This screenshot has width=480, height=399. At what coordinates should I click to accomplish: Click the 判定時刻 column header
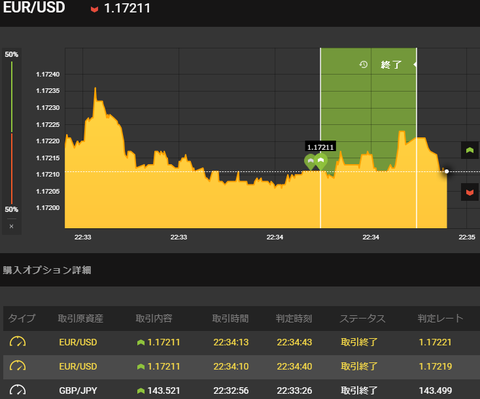pos(294,318)
